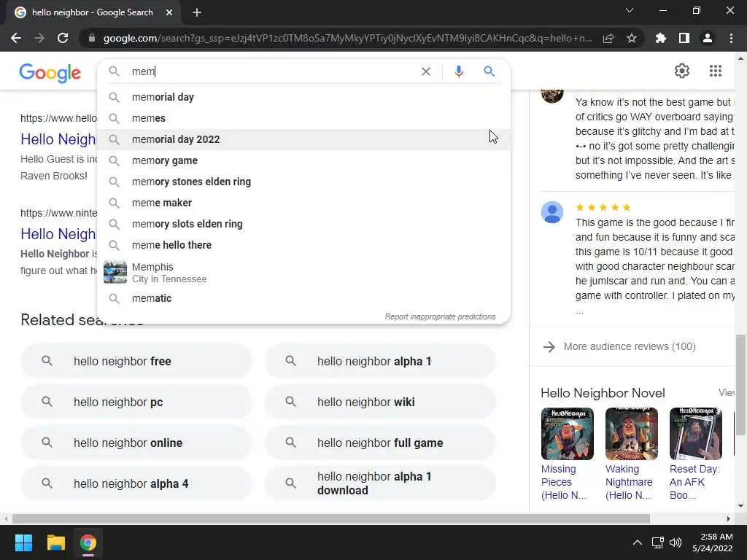Go back using the browser back arrow
This screenshot has height=560, width=747.
(16, 38)
